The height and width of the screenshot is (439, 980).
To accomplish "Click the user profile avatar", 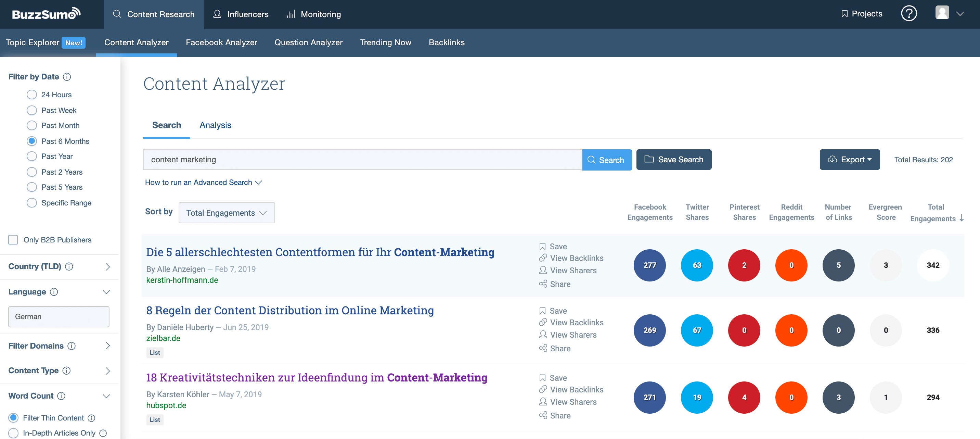I will click(942, 13).
